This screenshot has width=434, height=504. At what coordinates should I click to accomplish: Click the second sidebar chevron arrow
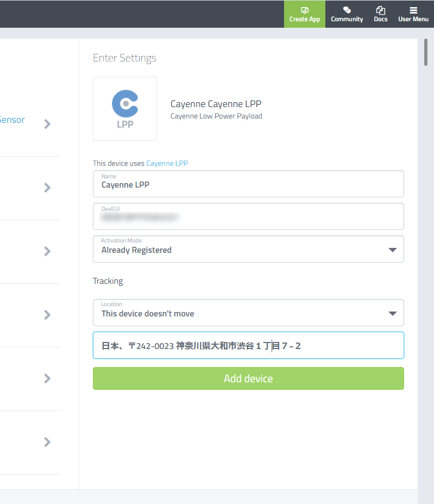coord(47,188)
